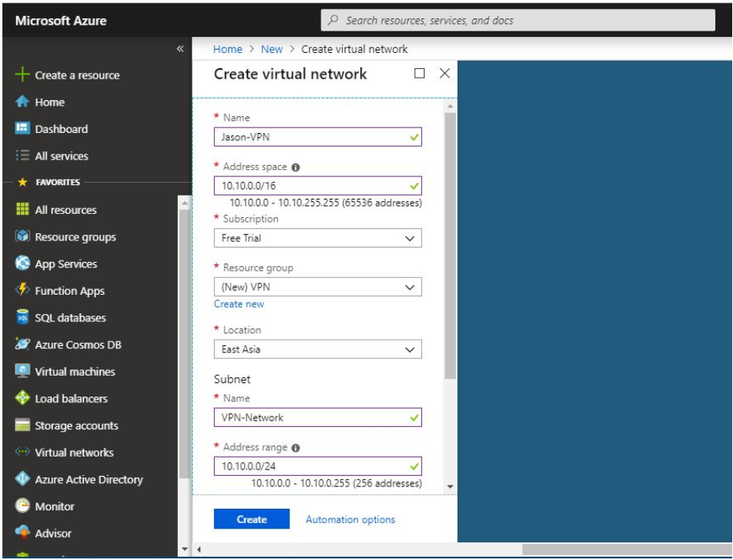Image resolution: width=733 pixels, height=560 pixels.
Task: Click the subnet Address range field 10.10.0.0/24
Action: pos(318,466)
